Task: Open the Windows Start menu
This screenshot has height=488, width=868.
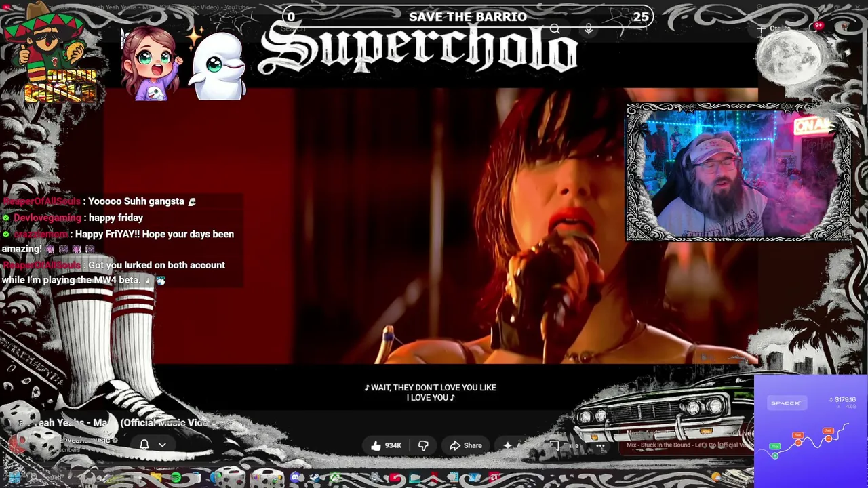Action: click(14, 478)
